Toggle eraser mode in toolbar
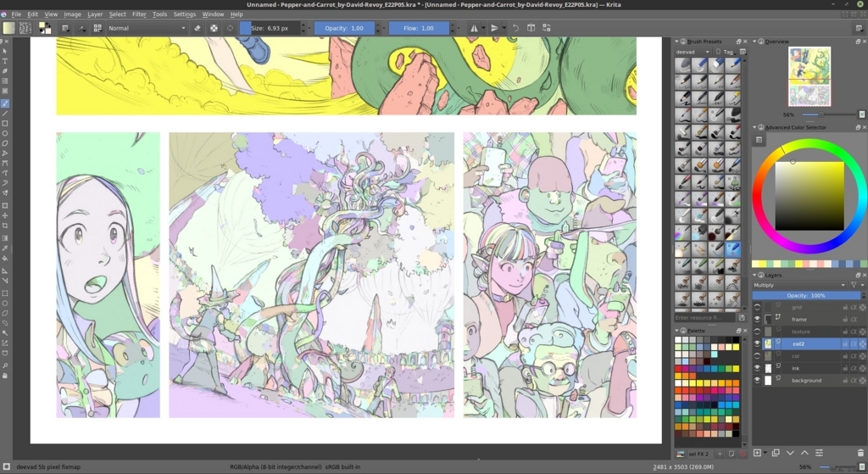The height and width of the screenshot is (474, 868). (x=198, y=28)
